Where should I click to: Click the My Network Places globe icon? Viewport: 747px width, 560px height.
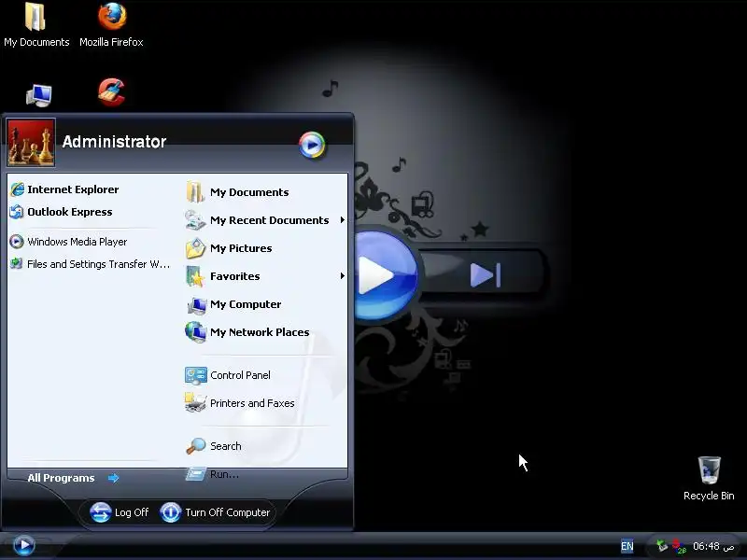point(195,332)
